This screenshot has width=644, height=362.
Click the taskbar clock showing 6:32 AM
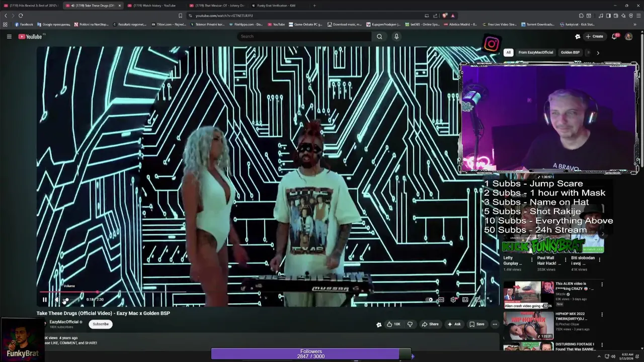[x=627, y=356]
